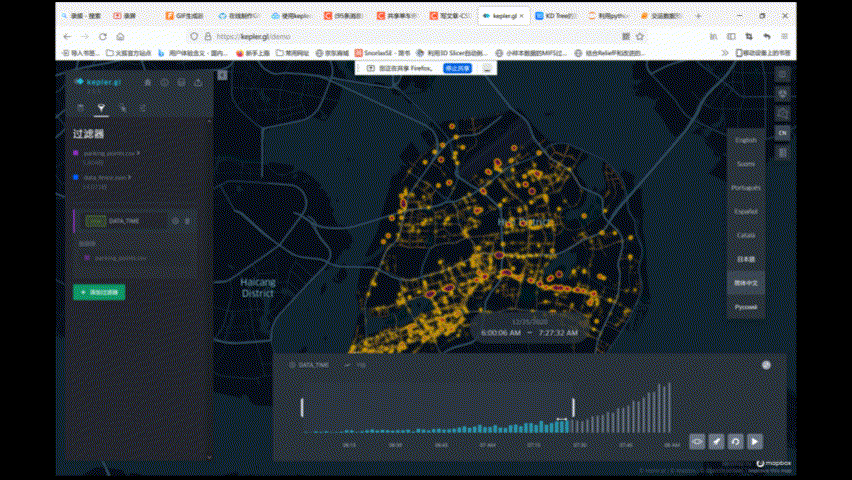
Task: Open the filter dataset selector showing parking_points.csv
Action: tap(136, 258)
